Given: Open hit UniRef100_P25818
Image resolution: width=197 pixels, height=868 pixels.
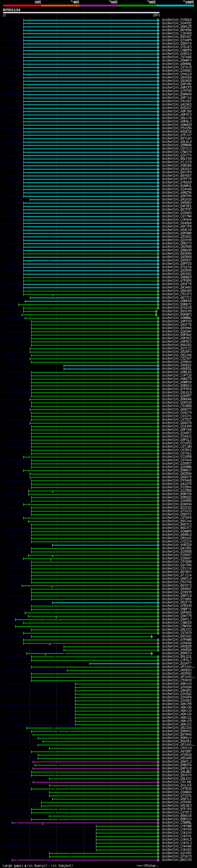Looking at the screenshot, I should click(177, 20).
